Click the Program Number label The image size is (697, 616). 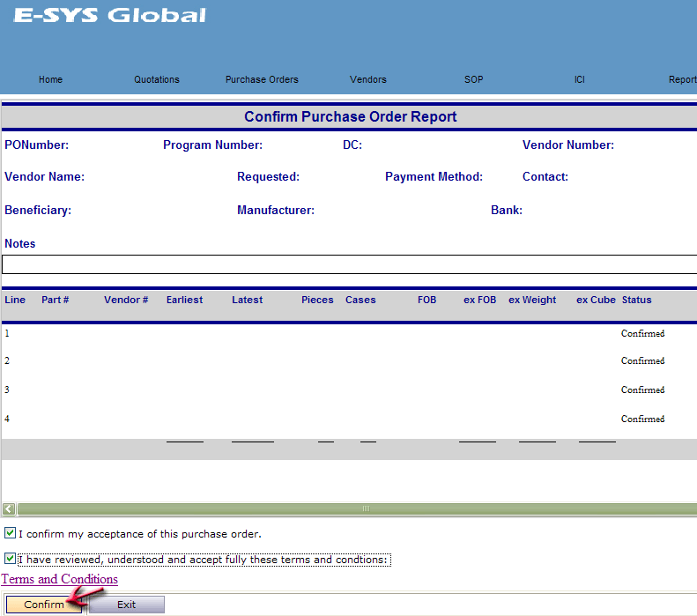[212, 145]
